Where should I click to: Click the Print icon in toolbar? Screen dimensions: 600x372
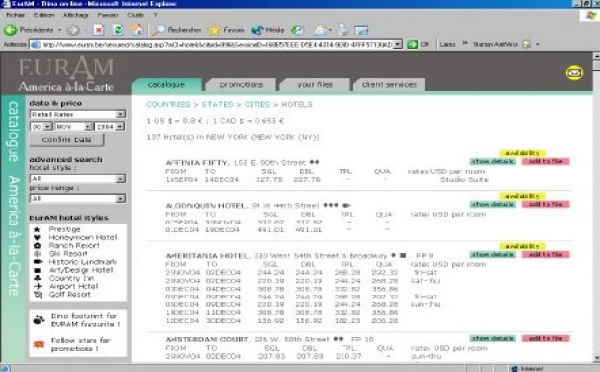342,30
